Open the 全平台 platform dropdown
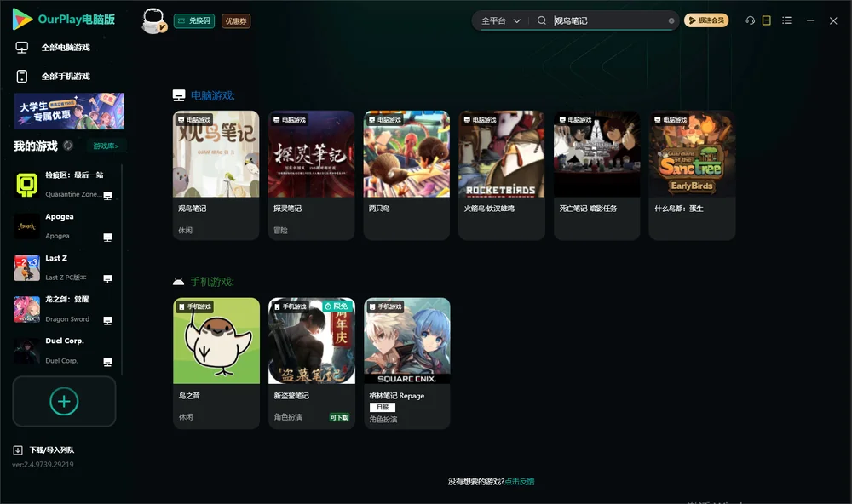 500,20
